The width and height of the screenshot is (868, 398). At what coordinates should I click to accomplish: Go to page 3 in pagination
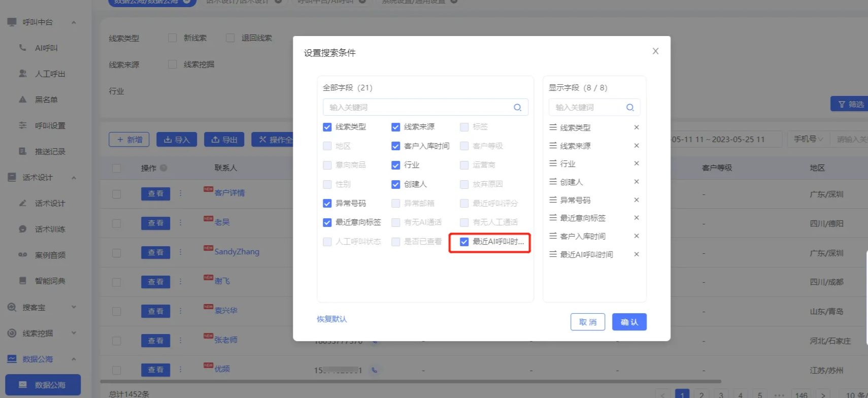(721, 394)
